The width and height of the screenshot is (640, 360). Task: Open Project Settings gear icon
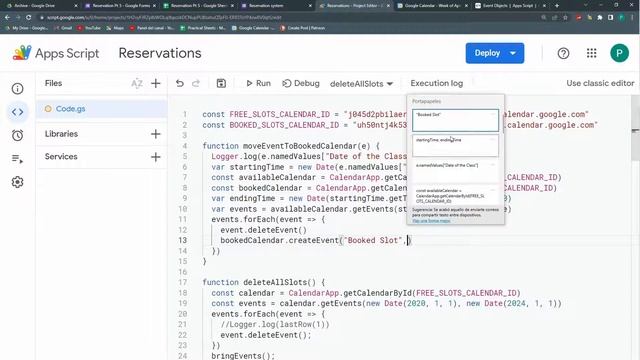coord(17,182)
